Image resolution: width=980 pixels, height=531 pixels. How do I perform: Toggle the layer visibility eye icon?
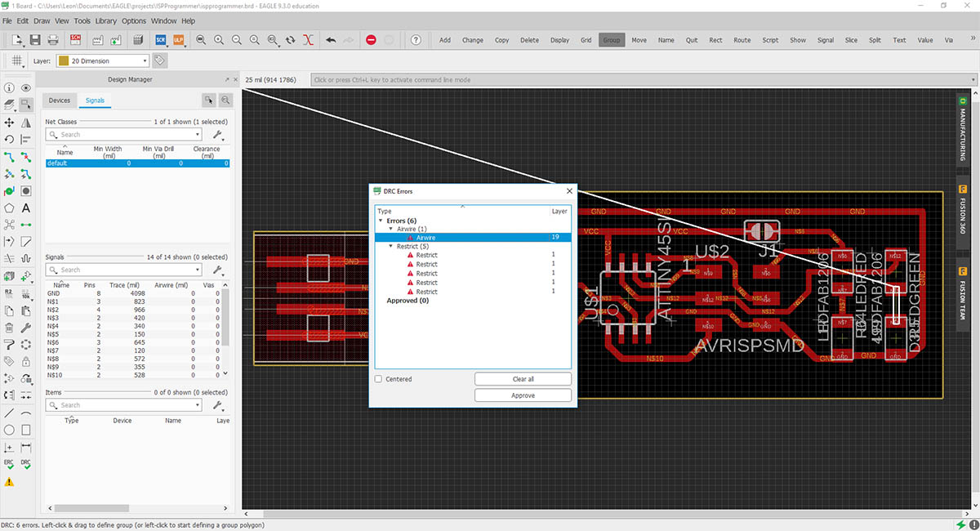pyautogui.click(x=26, y=88)
